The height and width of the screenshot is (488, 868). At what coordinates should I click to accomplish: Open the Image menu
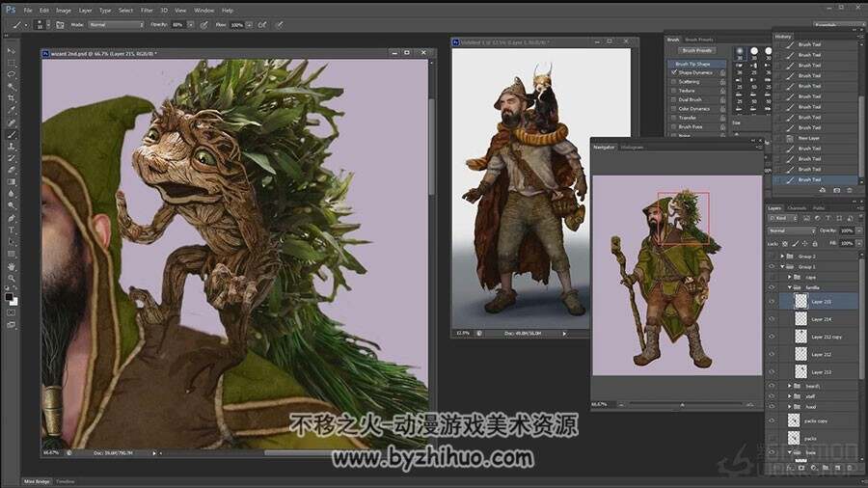point(63,10)
